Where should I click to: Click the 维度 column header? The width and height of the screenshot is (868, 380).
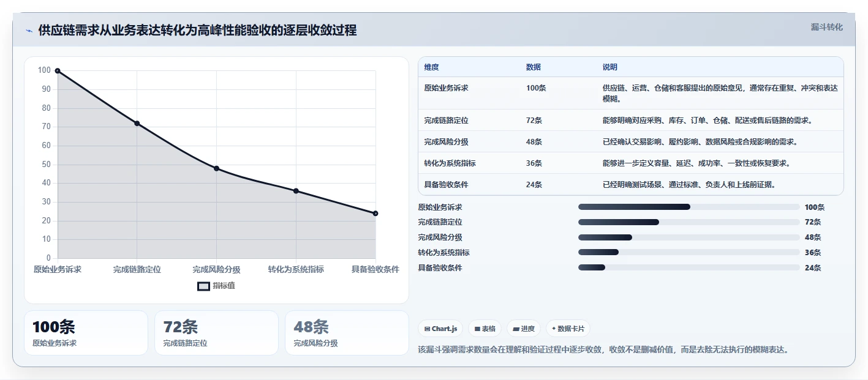[431, 67]
